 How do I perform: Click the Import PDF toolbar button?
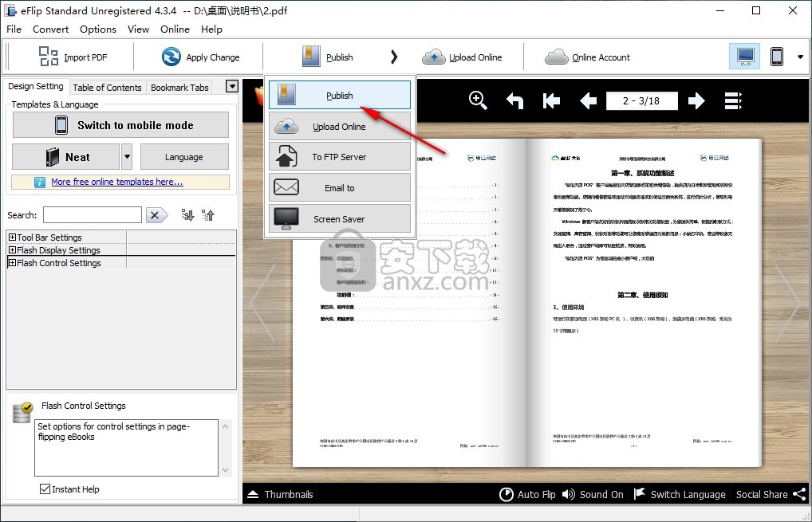(73, 57)
